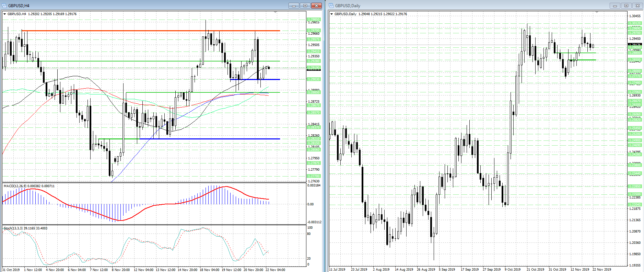Close the GBPUSD,Daily chart window

[x=637, y=5]
